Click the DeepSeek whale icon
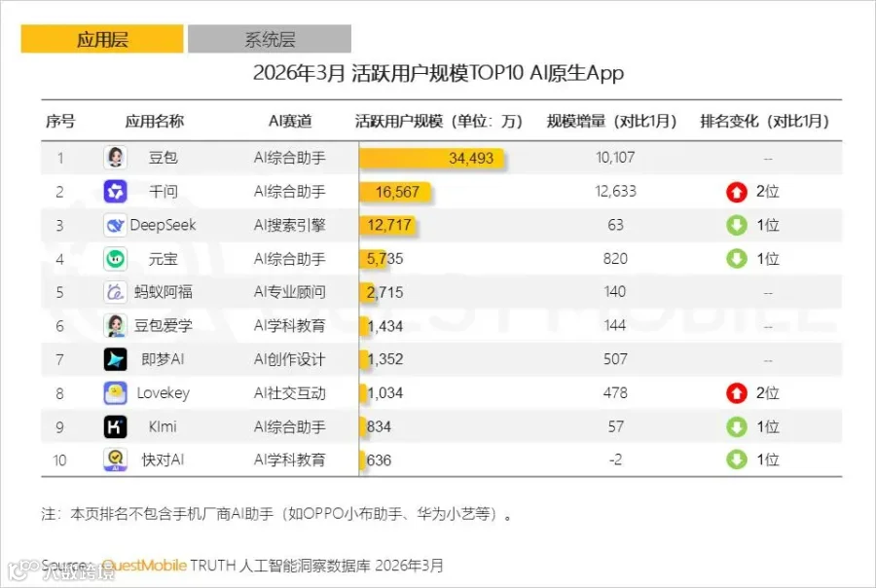The height and width of the screenshot is (588, 876). (x=115, y=225)
